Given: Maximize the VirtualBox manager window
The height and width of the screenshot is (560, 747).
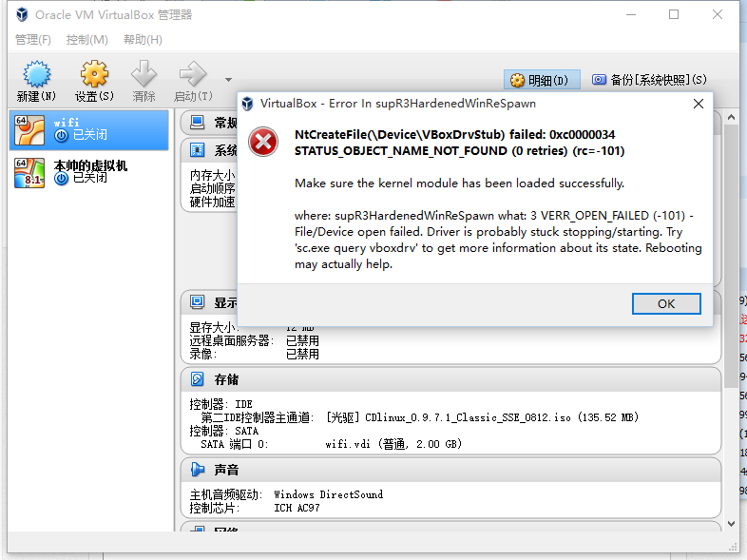Looking at the screenshot, I should 674,15.
